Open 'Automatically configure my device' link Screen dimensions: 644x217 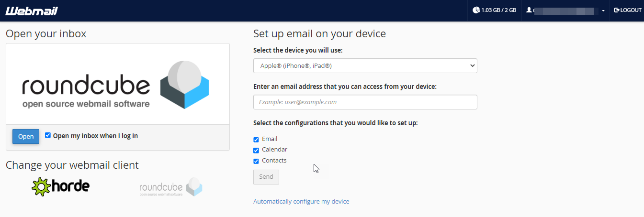(301, 202)
